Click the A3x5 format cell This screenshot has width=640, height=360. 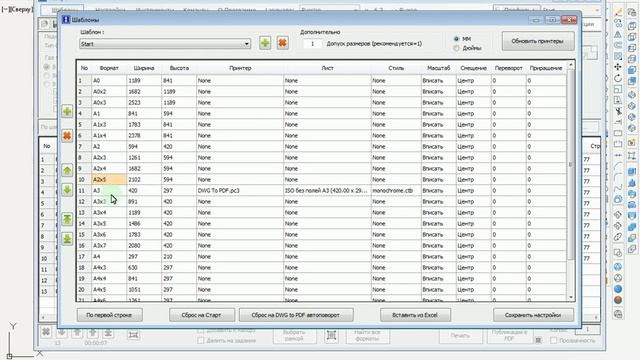[109, 224]
